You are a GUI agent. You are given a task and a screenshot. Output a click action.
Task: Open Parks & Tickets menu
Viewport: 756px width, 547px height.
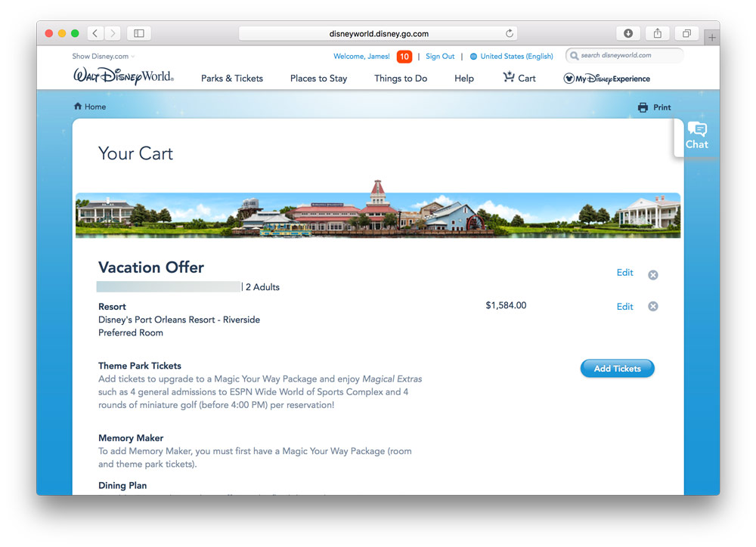[x=232, y=78]
